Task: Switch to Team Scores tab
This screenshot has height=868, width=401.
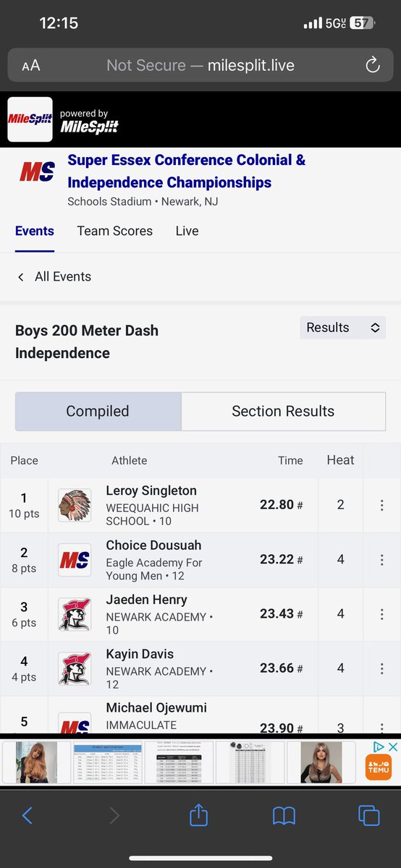Action: 115,231
